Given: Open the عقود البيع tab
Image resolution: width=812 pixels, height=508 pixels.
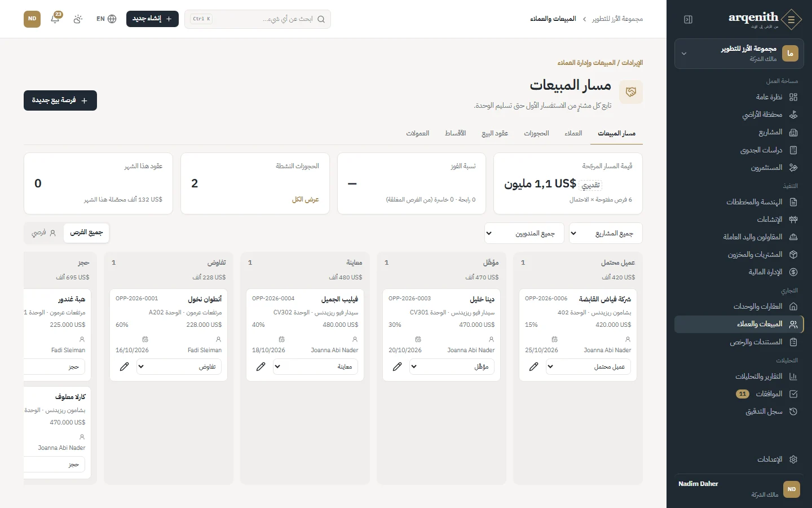Looking at the screenshot, I should [495, 133].
